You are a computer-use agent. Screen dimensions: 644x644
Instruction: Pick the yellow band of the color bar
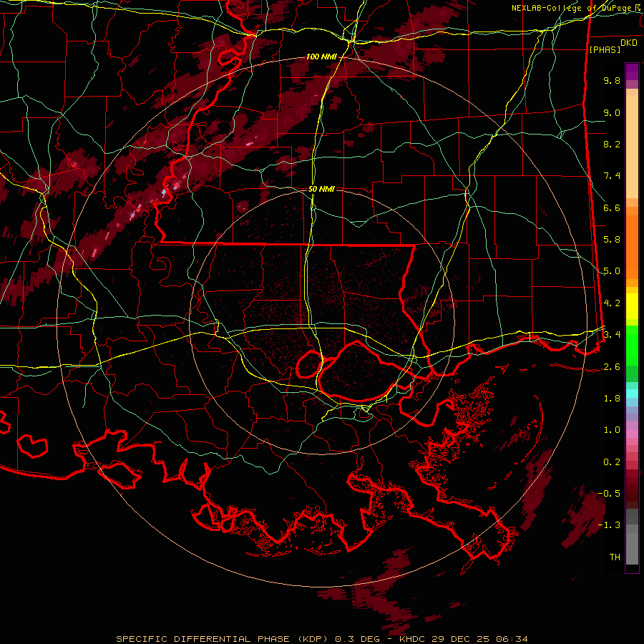[632, 306]
